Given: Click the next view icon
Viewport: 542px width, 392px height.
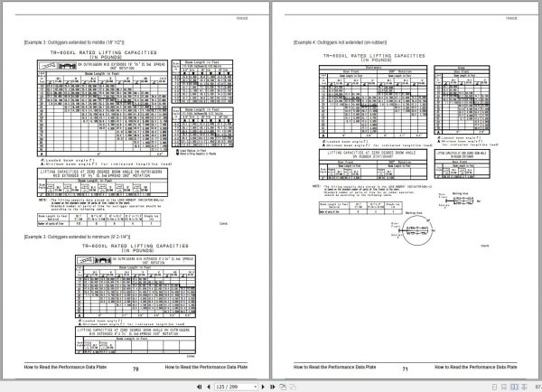Looking at the screenshot, I should pyautogui.click(x=293, y=387).
